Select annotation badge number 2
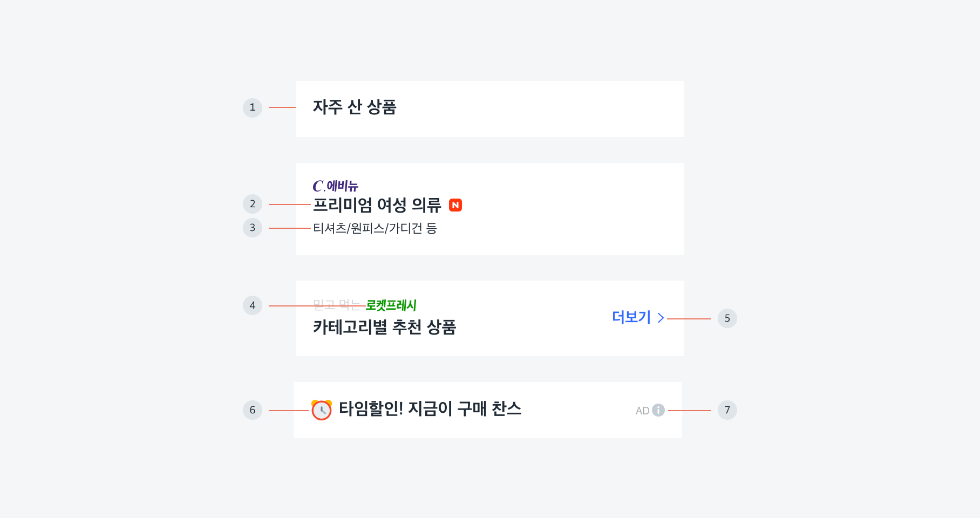Viewport: 980px width, 518px height. coord(253,204)
